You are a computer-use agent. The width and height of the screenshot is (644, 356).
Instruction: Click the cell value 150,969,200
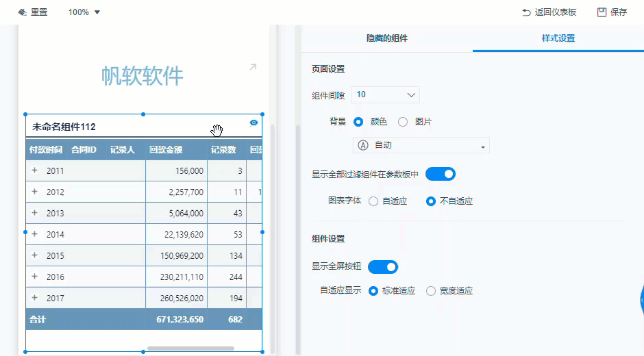(x=182, y=256)
